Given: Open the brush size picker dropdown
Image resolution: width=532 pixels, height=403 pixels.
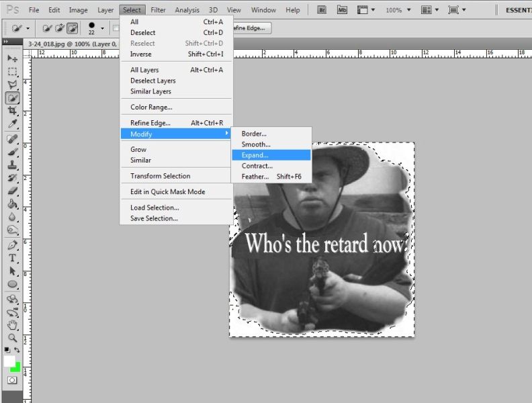Looking at the screenshot, I should (x=102, y=28).
